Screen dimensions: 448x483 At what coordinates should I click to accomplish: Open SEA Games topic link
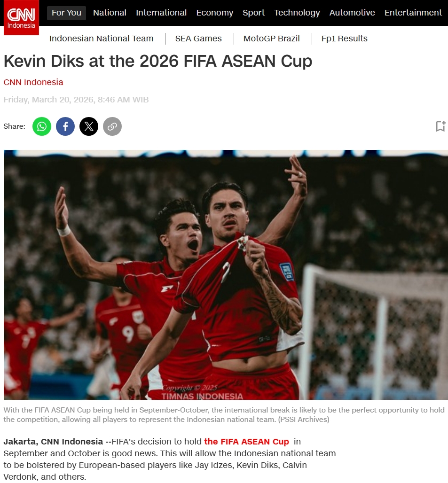[x=198, y=39]
